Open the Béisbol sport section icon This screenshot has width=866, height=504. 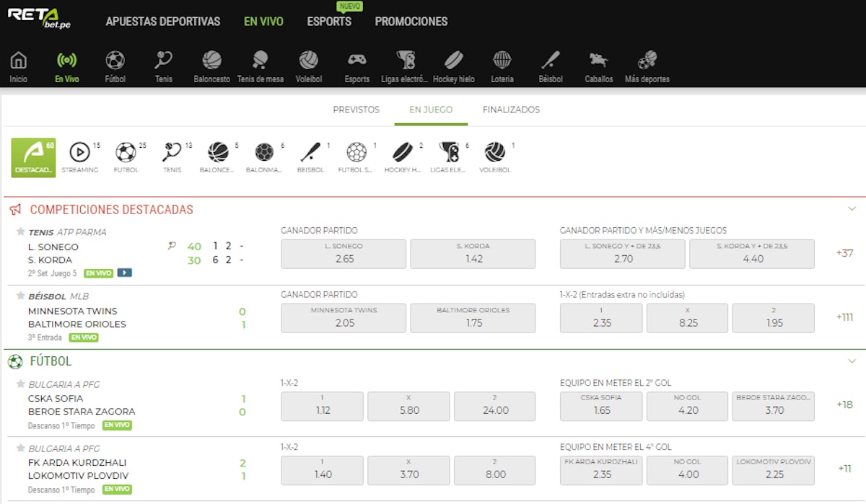(x=550, y=66)
